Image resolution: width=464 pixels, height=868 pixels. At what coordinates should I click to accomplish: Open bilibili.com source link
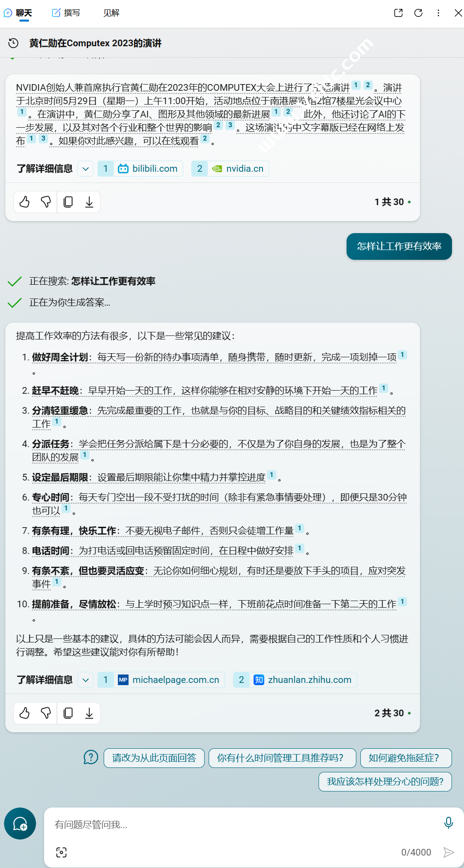140,169
